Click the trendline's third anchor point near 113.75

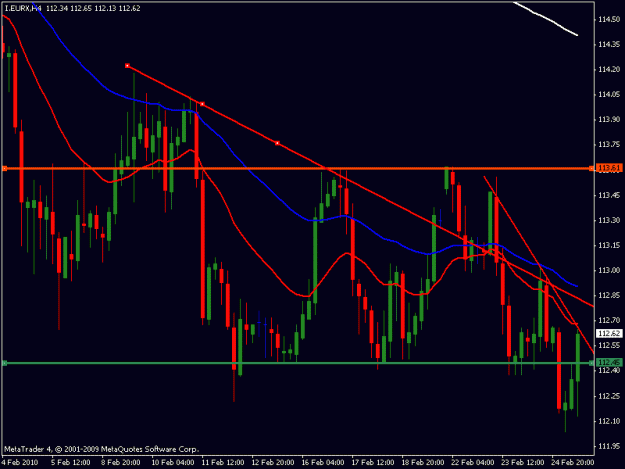pyautogui.click(x=277, y=143)
